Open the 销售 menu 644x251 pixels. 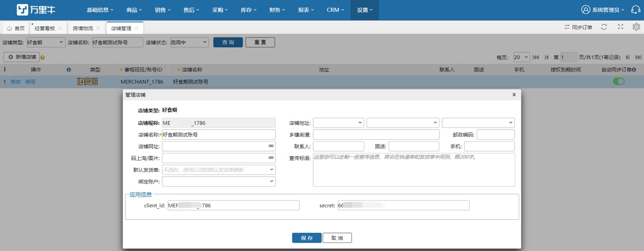coord(163,10)
